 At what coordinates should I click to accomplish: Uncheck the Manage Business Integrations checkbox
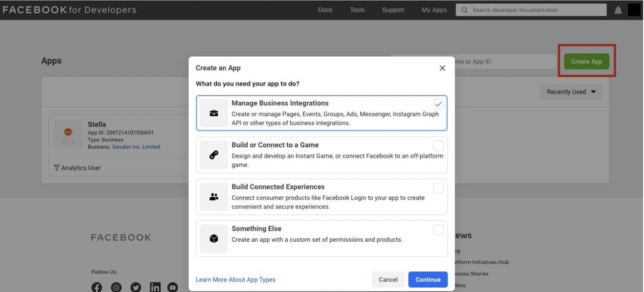pos(438,104)
